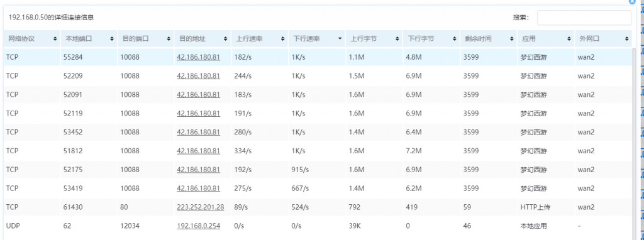The height and width of the screenshot is (240, 644).
Task: Sort by 剩余时间 column arrows
Action: point(511,39)
